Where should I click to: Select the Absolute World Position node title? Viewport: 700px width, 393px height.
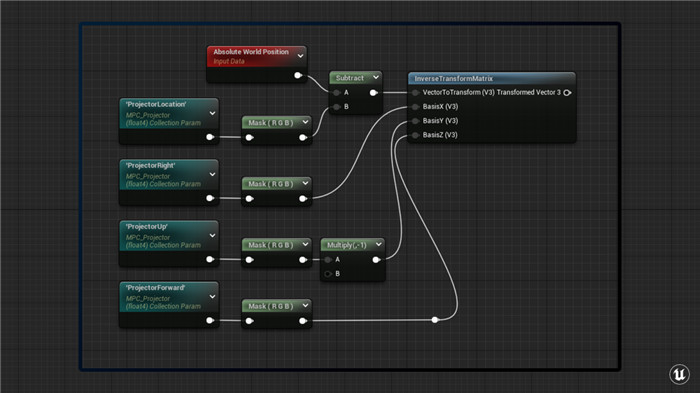coord(251,52)
